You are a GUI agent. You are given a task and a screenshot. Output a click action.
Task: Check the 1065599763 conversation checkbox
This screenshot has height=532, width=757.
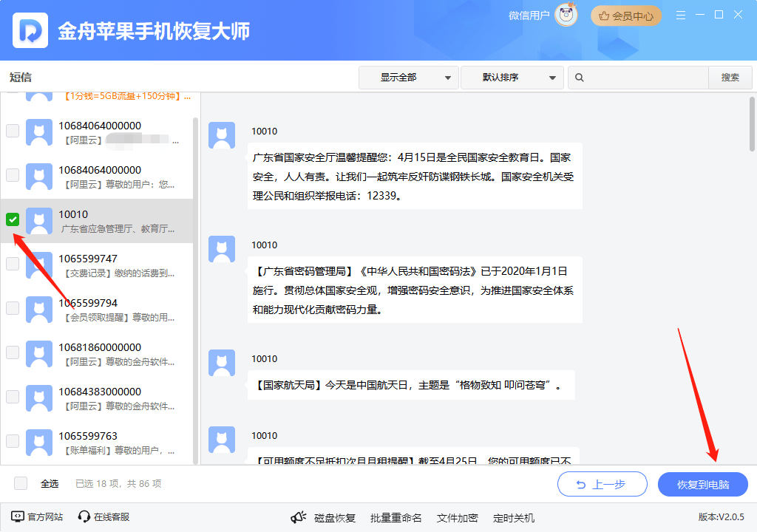[13, 441]
